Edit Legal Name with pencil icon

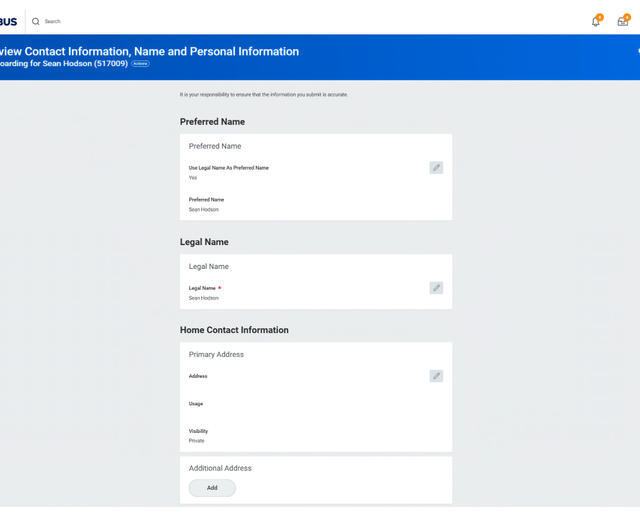click(x=436, y=288)
